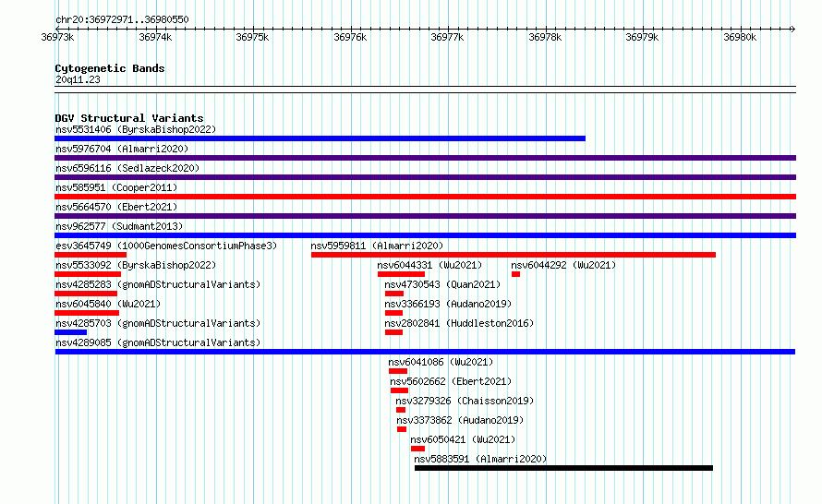The width and height of the screenshot is (822, 504).
Task: Select the red nsv5959811 variant bar
Action: [514, 255]
